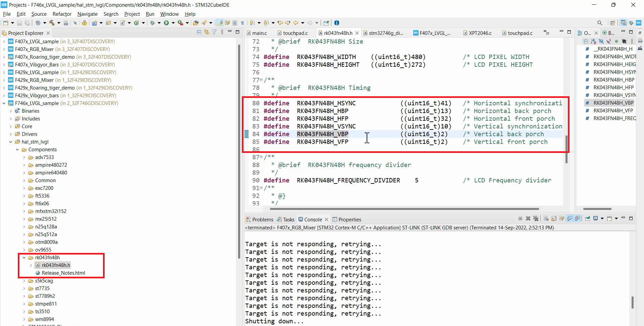Switch to the CubeMX perspective MX icon
This screenshot has height=326, width=644.
click(639, 23)
